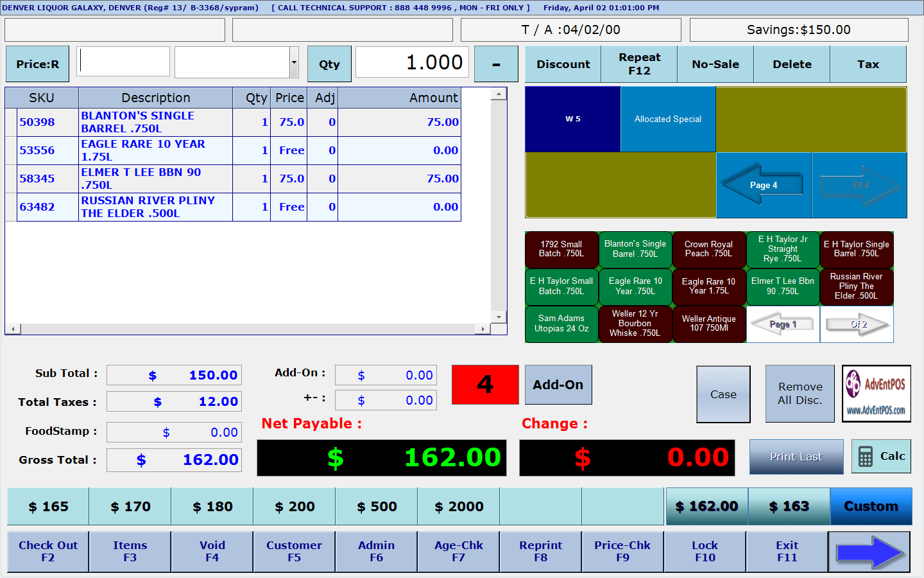Viewport: 924px width, 578px height.
Task: Open the dropdown next to the Price:R field
Action: click(294, 63)
